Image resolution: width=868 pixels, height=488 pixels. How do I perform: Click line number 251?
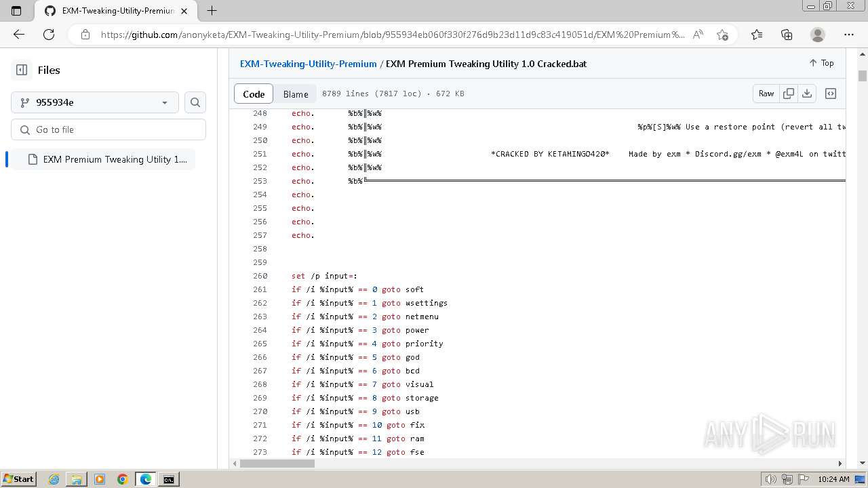coord(260,154)
